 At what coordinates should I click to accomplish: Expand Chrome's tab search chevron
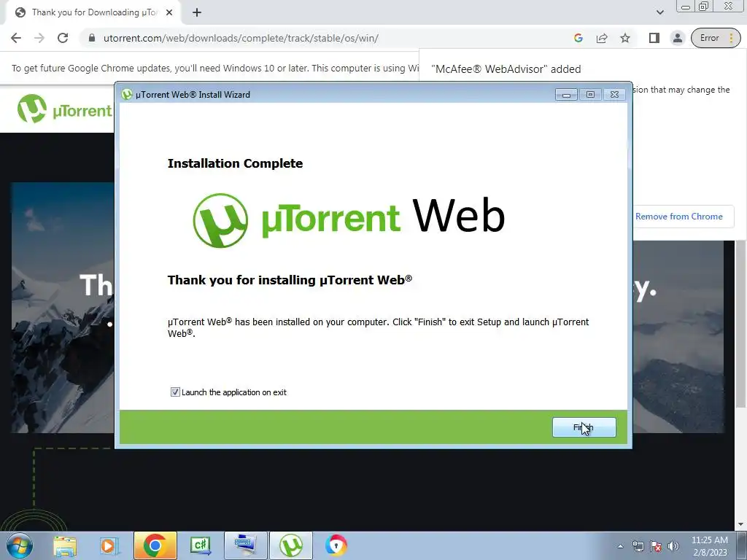[659, 12]
